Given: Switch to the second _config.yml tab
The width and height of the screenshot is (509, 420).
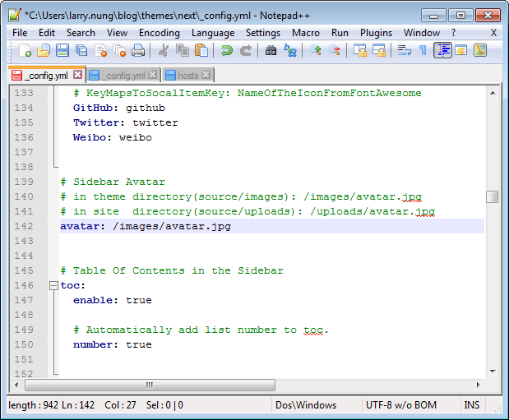Looking at the screenshot, I should 125,76.
